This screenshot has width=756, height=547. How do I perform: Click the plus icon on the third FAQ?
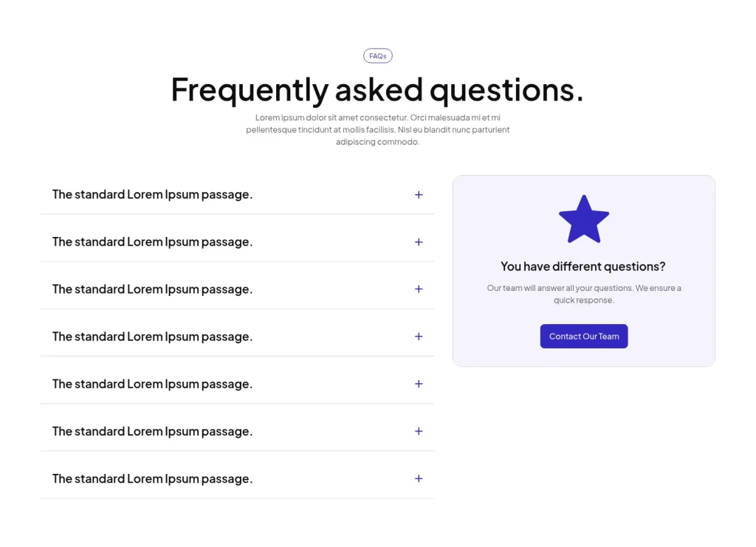[419, 289]
